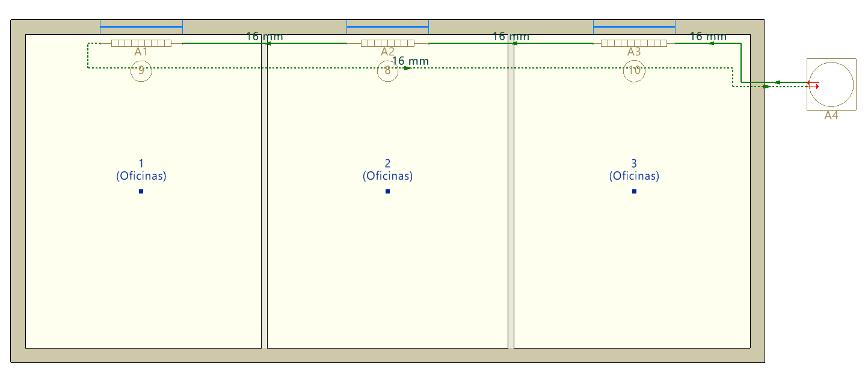Screen dimensions: 868x384
Task: Click the boiler symbol A4
Action: click(x=831, y=84)
